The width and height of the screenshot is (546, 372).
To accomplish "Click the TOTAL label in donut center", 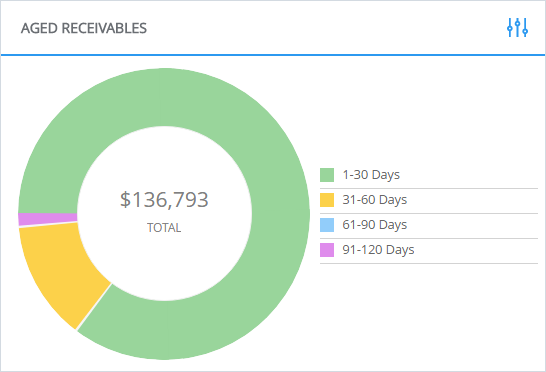I will click(164, 228).
